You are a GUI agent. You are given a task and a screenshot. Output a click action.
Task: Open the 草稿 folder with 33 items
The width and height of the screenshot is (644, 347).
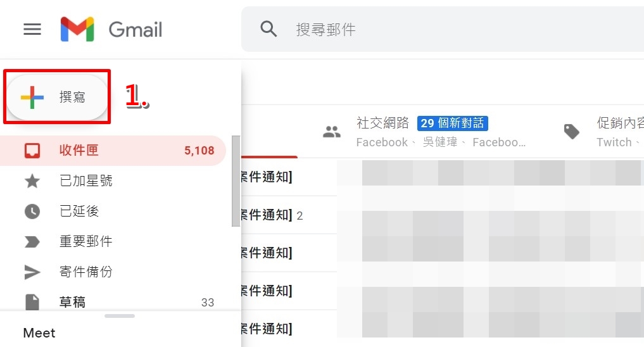pos(113,302)
